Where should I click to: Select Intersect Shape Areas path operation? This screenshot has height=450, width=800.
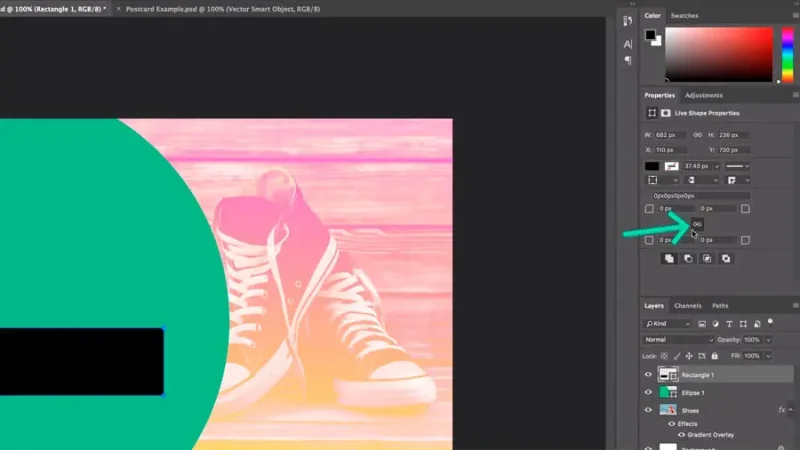coord(707,259)
